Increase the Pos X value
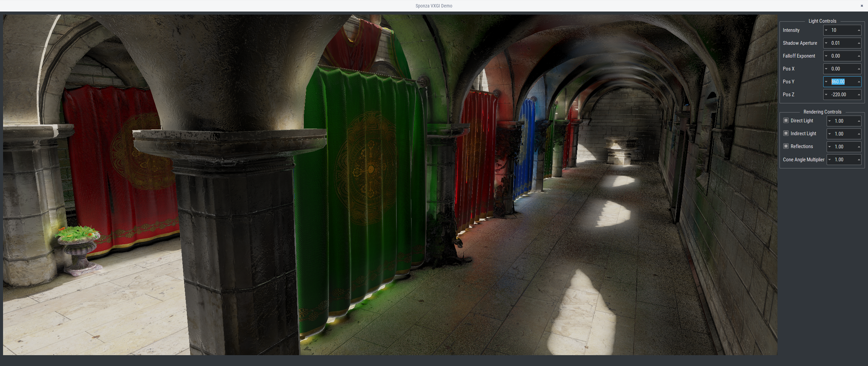 click(x=858, y=68)
